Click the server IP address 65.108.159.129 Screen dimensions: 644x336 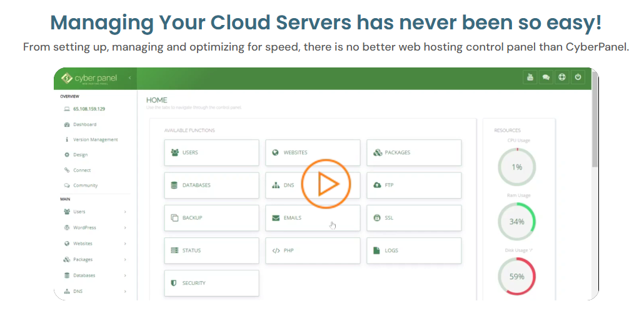point(89,109)
